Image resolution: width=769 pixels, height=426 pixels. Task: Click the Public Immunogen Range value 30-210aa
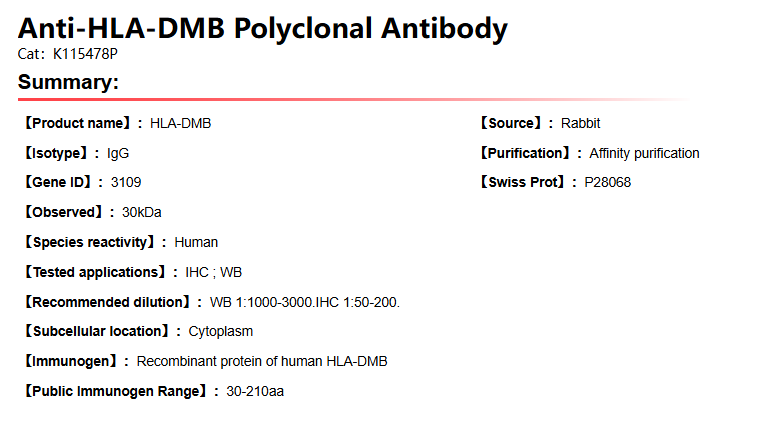click(x=255, y=391)
